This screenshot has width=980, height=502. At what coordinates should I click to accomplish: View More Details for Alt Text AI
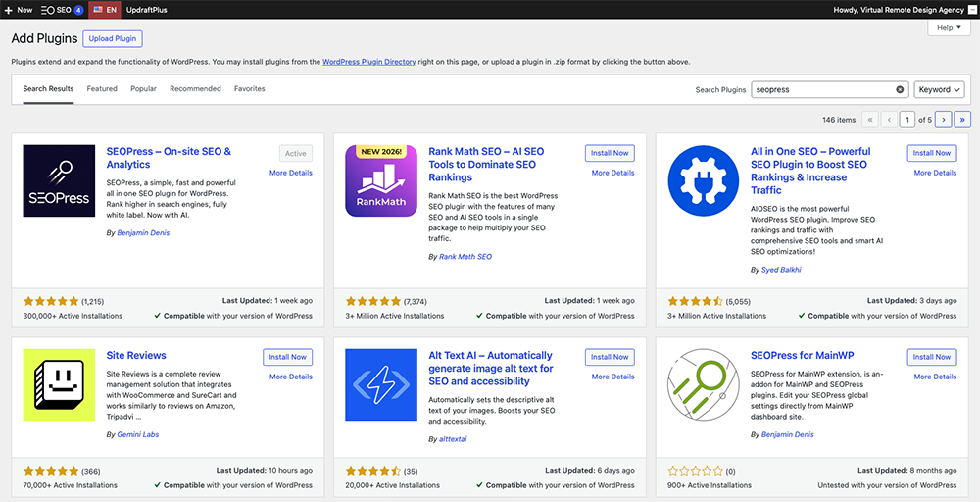point(613,376)
